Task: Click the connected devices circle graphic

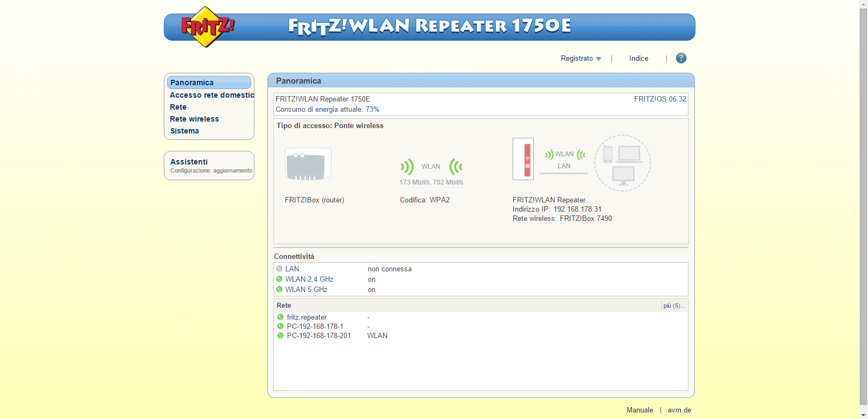Action: [622, 163]
